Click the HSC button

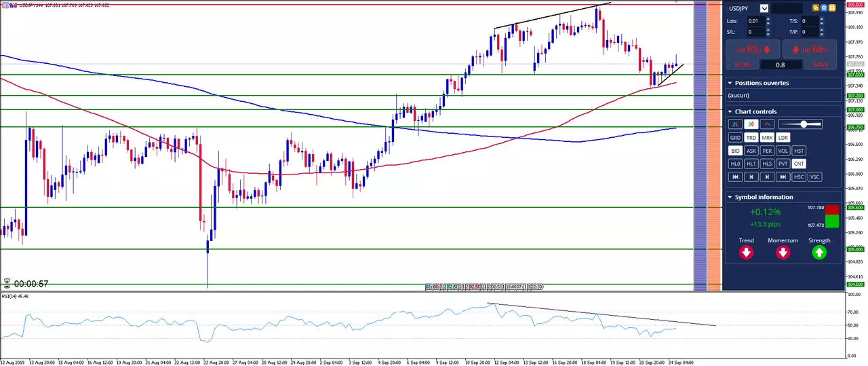tap(800, 177)
